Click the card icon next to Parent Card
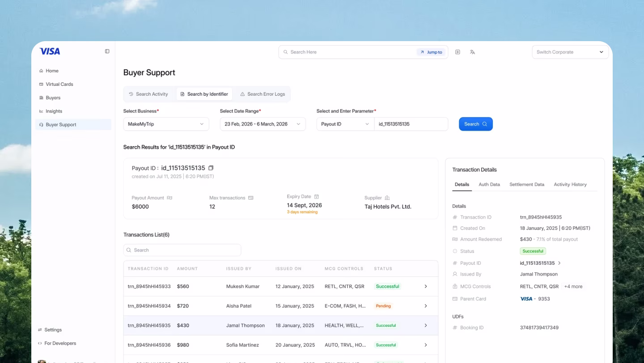The height and width of the screenshot is (363, 644). click(x=455, y=299)
